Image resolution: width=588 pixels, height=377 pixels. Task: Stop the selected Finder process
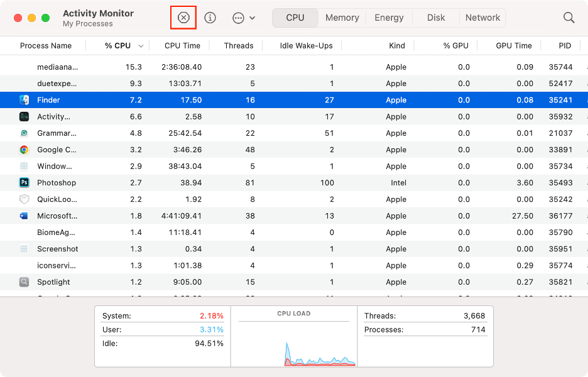pos(183,18)
